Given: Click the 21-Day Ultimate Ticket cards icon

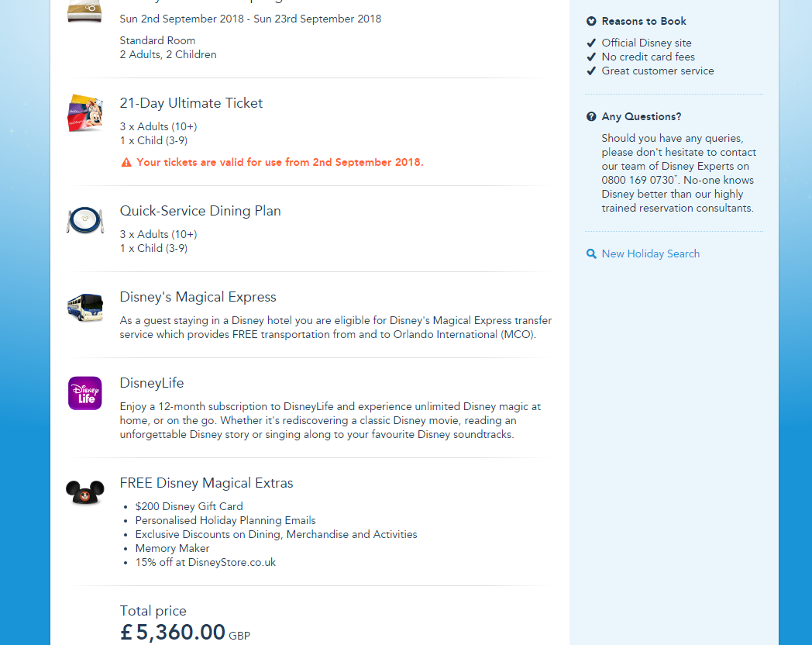Looking at the screenshot, I should tap(85, 113).
